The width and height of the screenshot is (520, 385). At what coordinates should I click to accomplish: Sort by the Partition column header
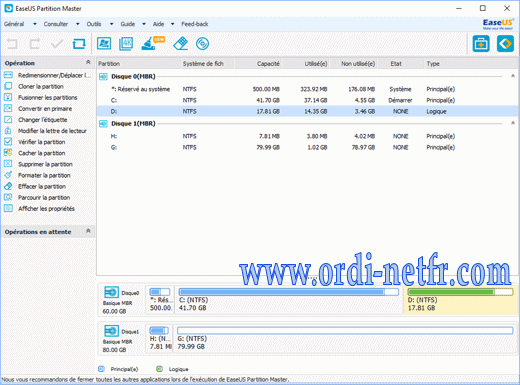[x=139, y=63]
